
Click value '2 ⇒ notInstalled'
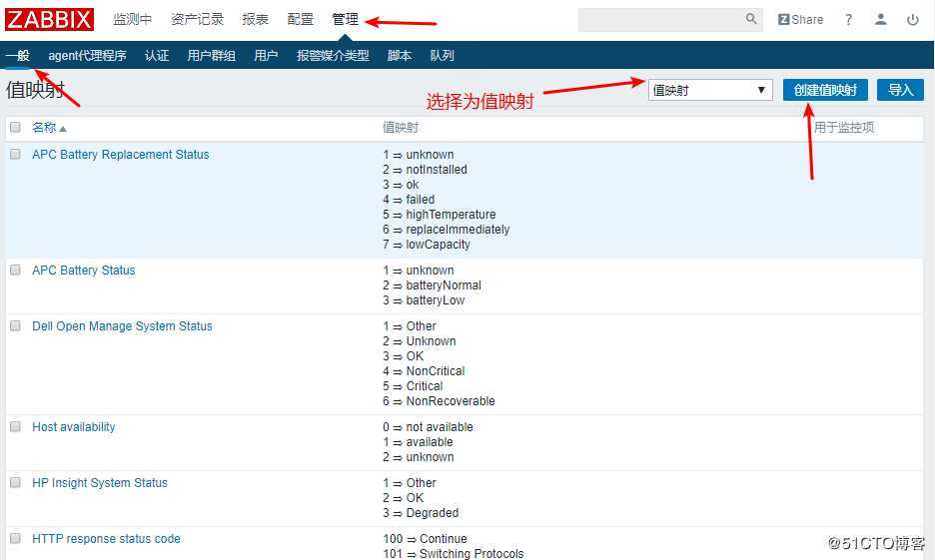[x=425, y=170]
